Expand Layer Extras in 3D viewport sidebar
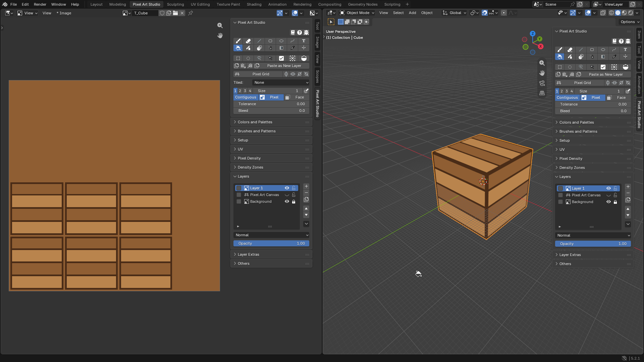 (x=593, y=255)
